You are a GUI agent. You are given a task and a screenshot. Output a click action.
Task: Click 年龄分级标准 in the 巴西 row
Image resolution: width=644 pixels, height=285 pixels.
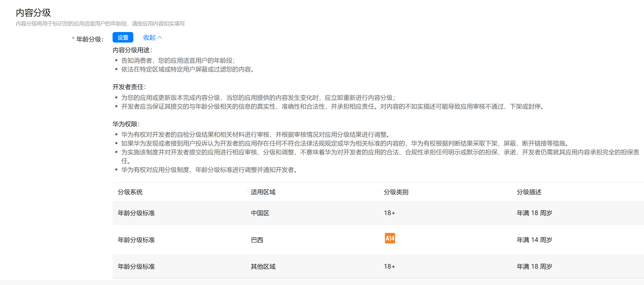[136, 240]
